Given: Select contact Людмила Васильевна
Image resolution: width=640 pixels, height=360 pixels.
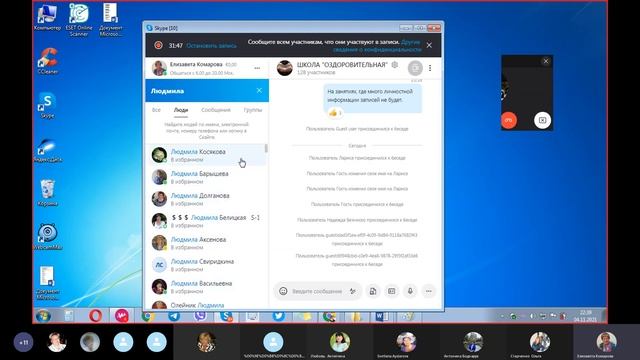Looking at the screenshot, I should coord(206,287).
